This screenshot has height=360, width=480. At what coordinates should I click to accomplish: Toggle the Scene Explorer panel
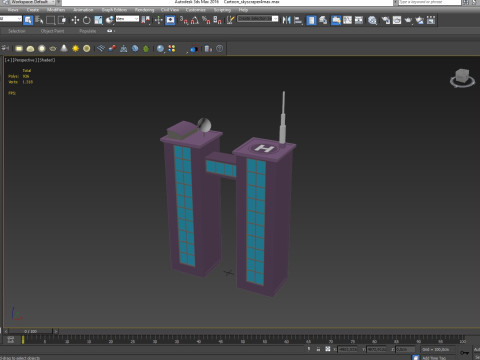pos(311,20)
